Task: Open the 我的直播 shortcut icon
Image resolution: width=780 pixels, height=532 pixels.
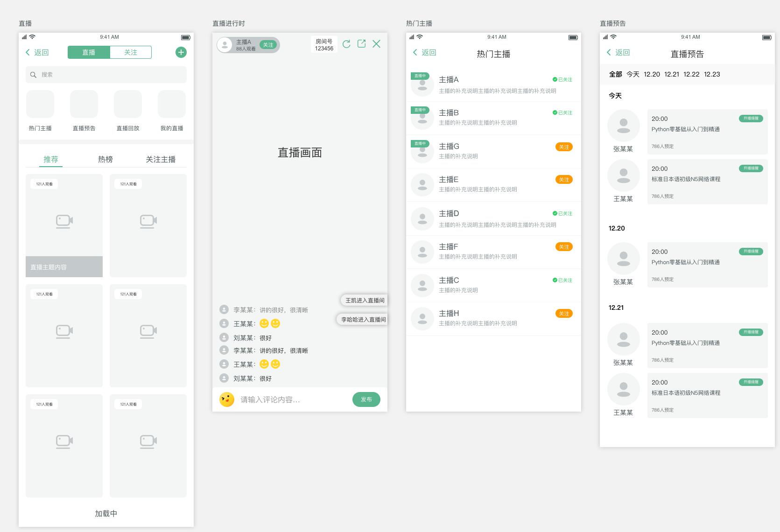Action: [172, 104]
